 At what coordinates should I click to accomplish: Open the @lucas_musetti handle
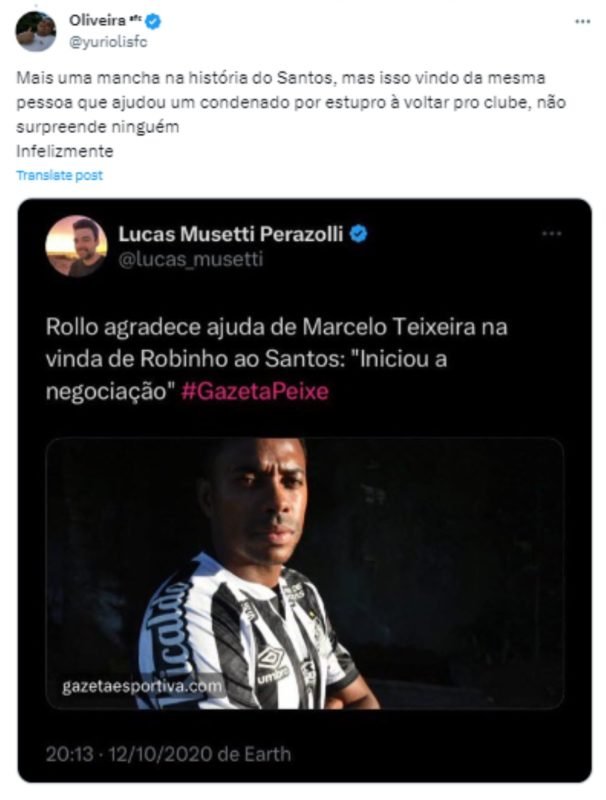pos(191,259)
